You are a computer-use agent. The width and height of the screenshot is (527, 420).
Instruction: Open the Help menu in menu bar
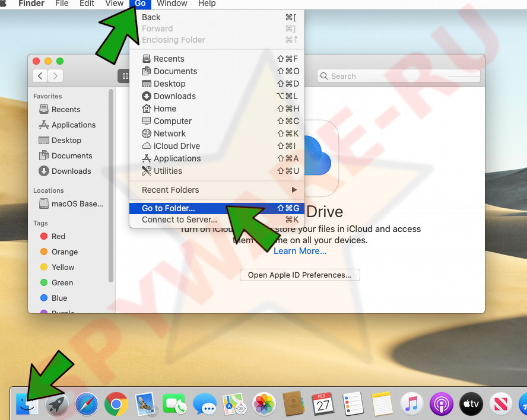click(207, 4)
